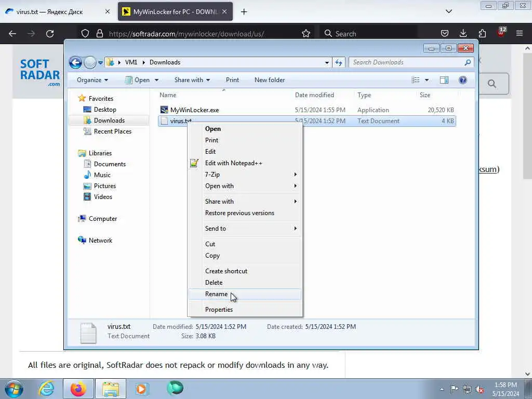Select Cut in the context menu

tap(210, 244)
